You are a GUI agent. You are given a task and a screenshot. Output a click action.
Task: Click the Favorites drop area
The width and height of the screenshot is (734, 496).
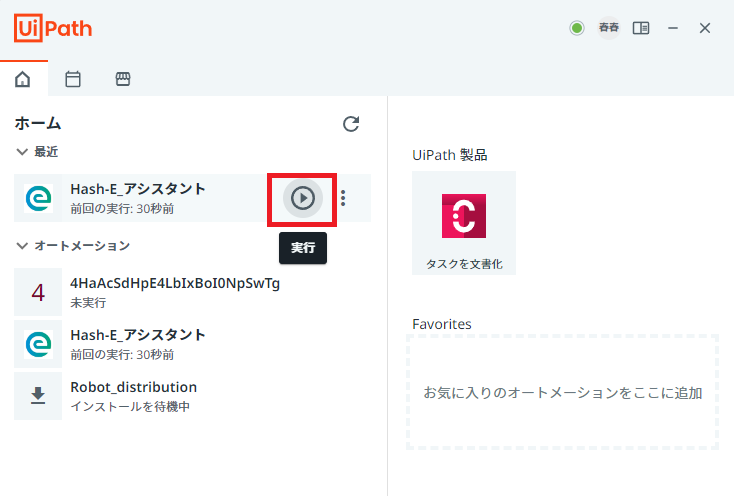pos(562,392)
